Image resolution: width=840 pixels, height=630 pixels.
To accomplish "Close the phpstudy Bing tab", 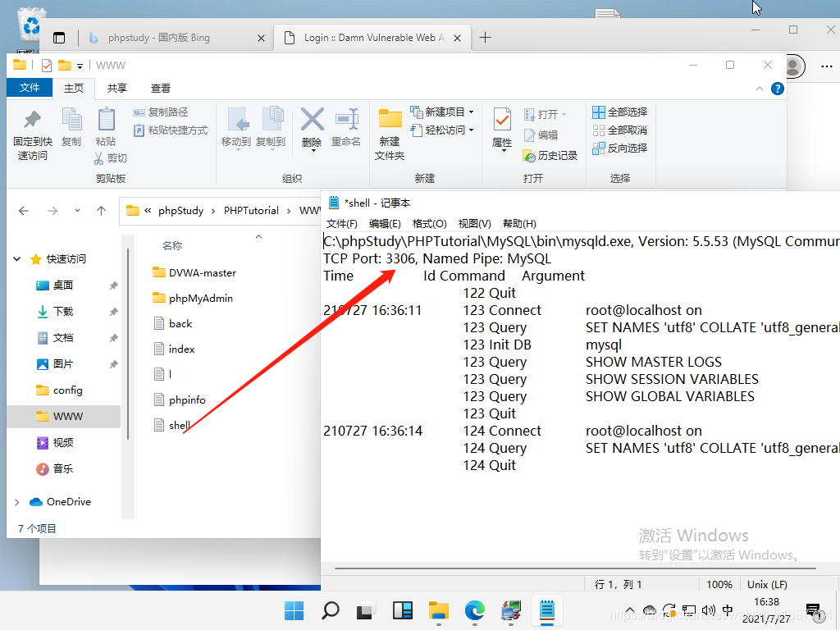I will 261,38.
